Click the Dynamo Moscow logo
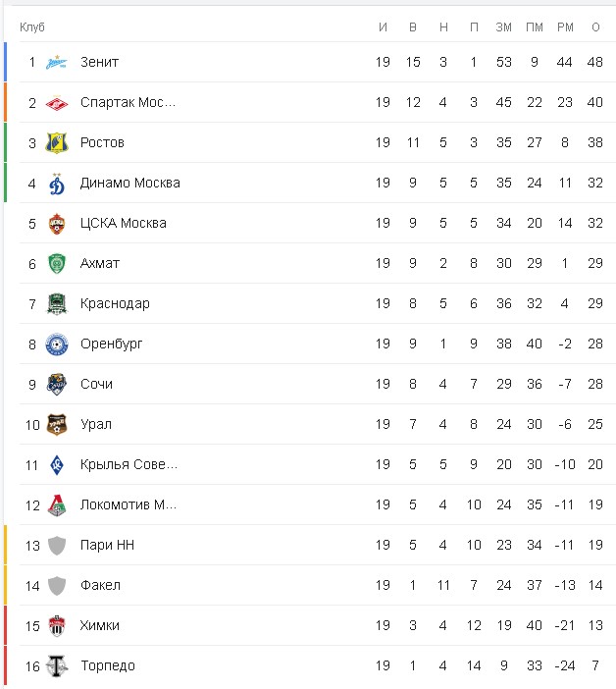This screenshot has height=689, width=616. [58, 184]
